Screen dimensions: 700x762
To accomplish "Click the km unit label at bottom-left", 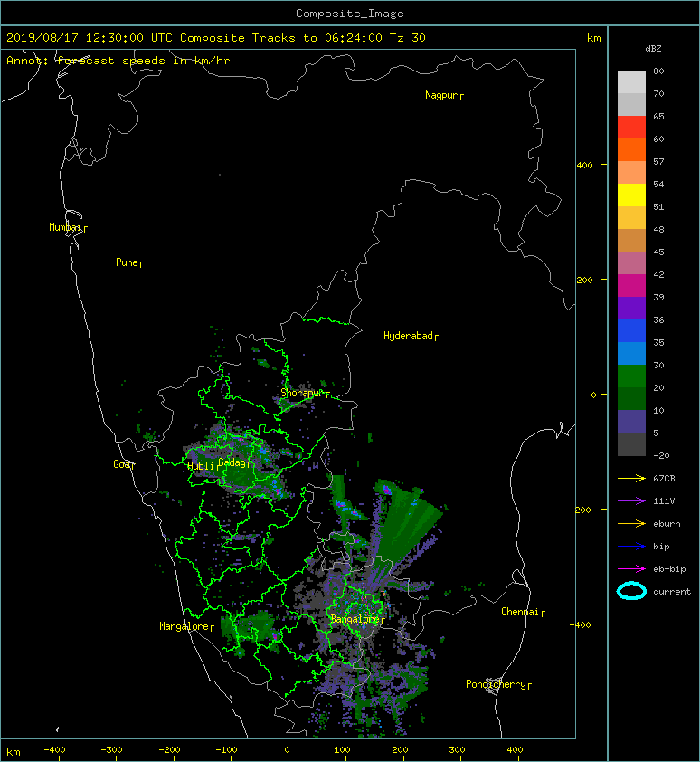I will coord(14,752).
